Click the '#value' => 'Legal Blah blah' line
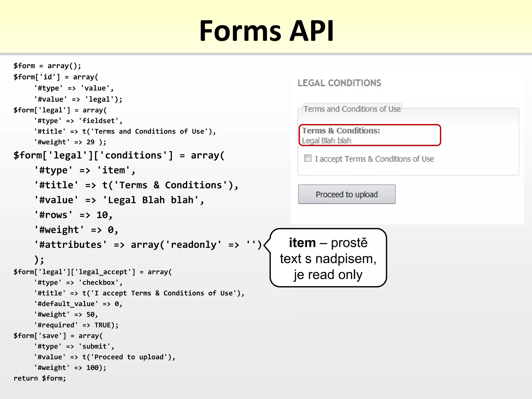This screenshot has width=532, height=399. coord(119,200)
